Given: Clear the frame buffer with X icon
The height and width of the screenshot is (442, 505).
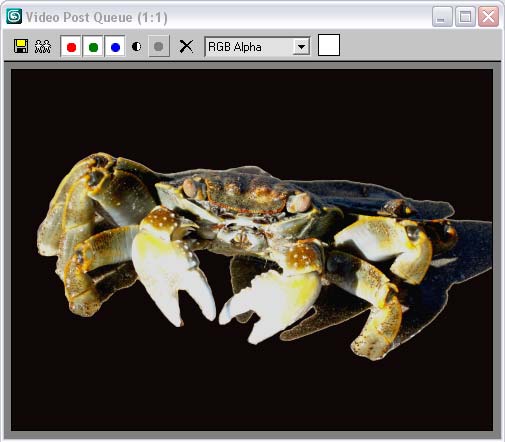Looking at the screenshot, I should pos(186,46).
